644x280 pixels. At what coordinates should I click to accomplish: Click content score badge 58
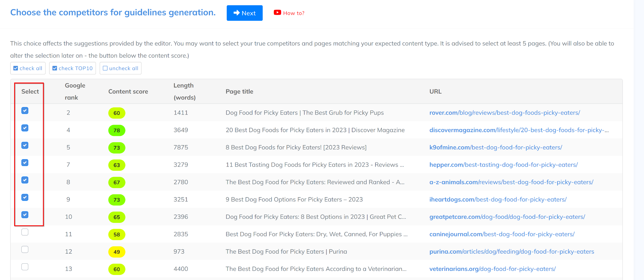point(117,234)
